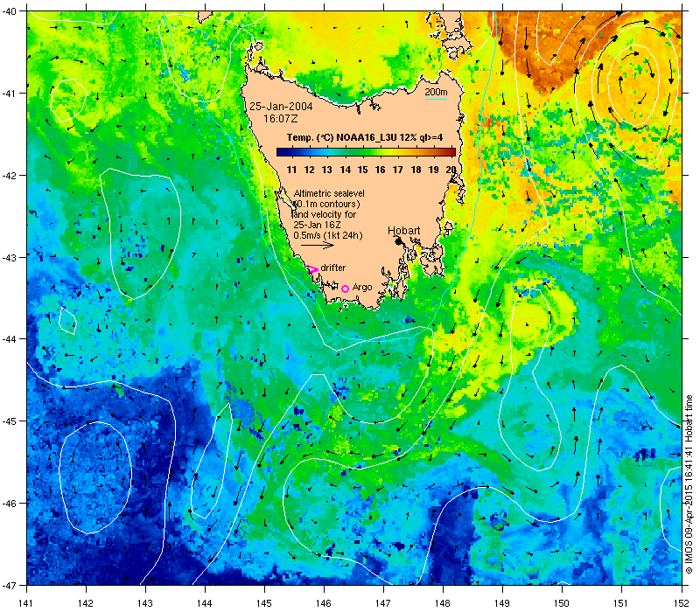
Task: Click the 'Altimetric sealevel' text line
Action: [x=329, y=193]
